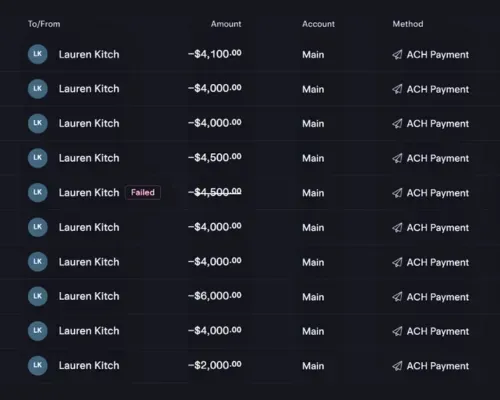
Task: Click the Method column header
Action: tap(408, 24)
